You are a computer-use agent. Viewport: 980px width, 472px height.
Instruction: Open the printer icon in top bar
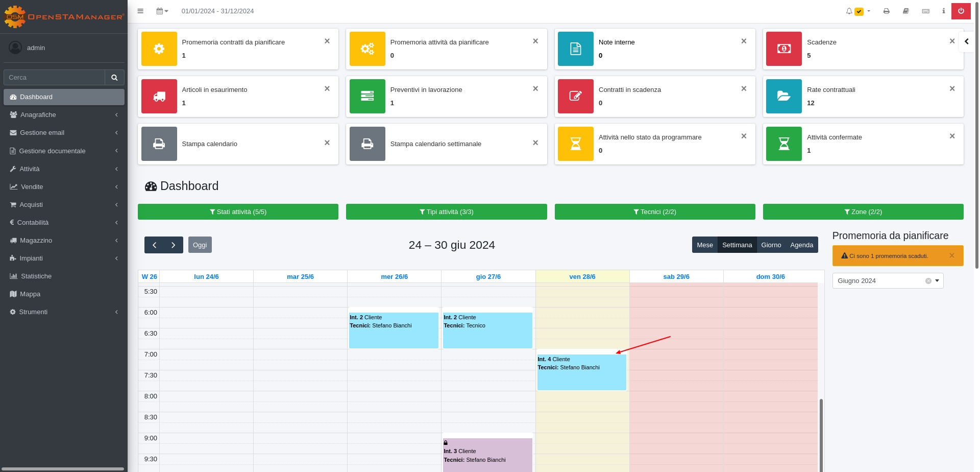tap(886, 11)
